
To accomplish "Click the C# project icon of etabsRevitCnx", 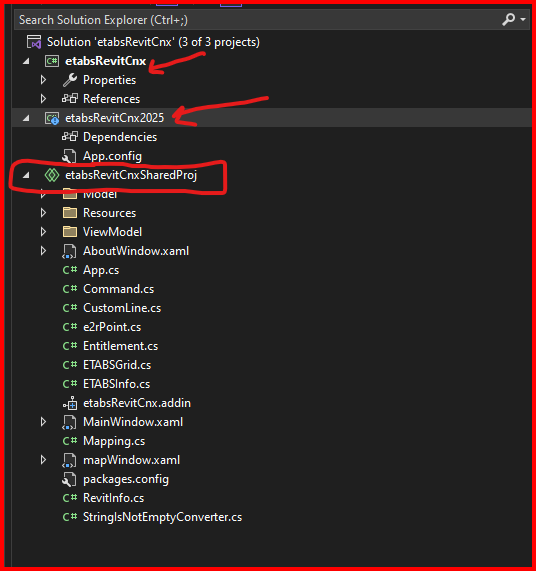I will tap(52, 61).
